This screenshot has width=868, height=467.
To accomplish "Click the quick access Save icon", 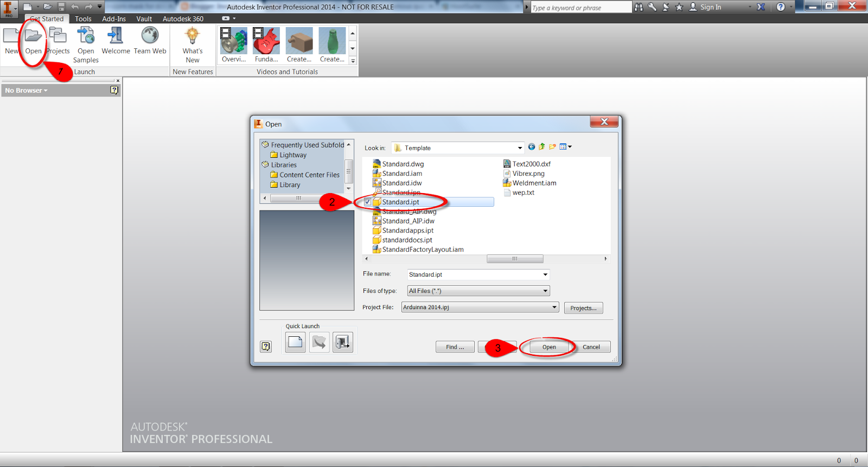I will point(61,7).
